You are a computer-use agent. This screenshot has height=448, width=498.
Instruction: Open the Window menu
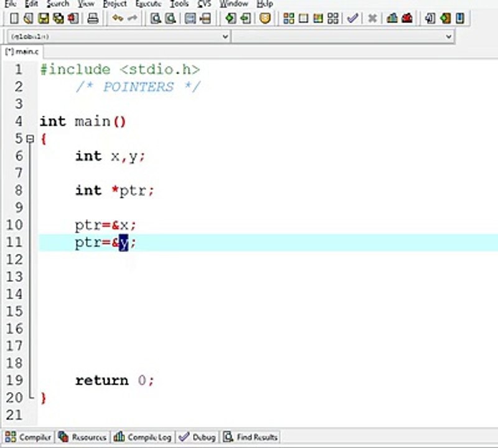pos(234,4)
